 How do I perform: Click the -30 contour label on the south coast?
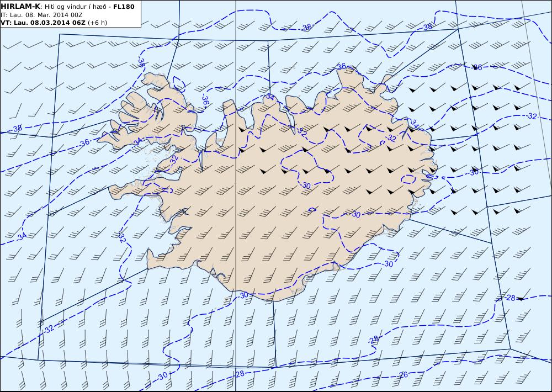tap(243, 295)
